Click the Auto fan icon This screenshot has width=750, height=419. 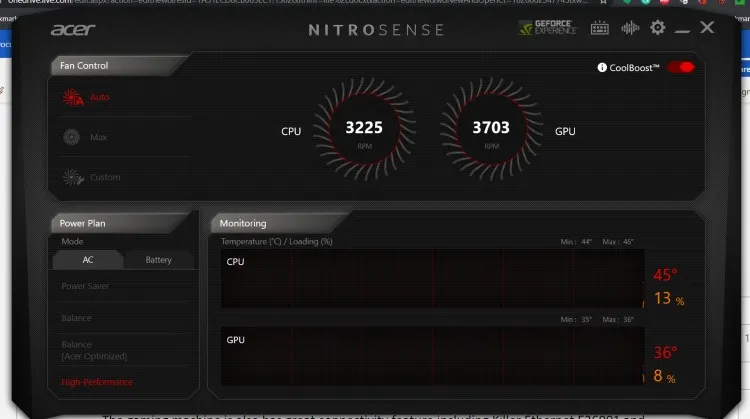point(73,98)
